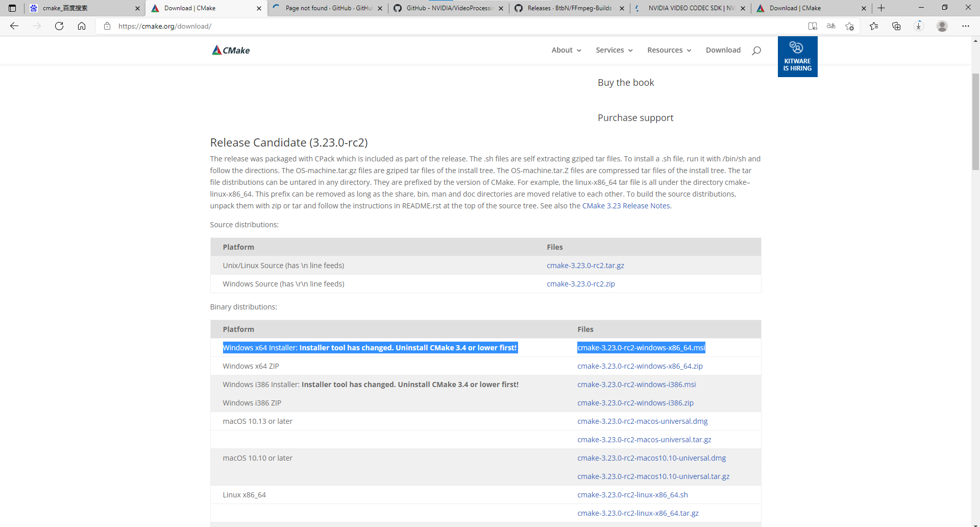Open the CMake site search icon
Screen dimensions: 980x527
pyautogui.click(x=756, y=50)
